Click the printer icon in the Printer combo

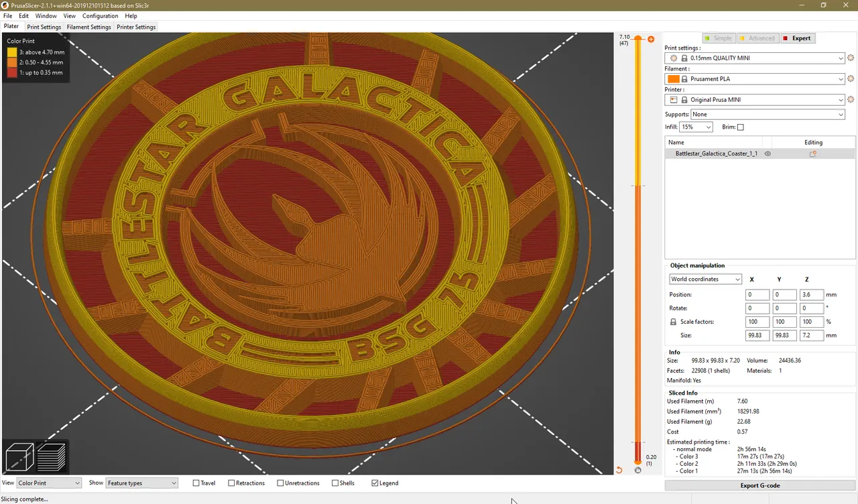tap(674, 100)
